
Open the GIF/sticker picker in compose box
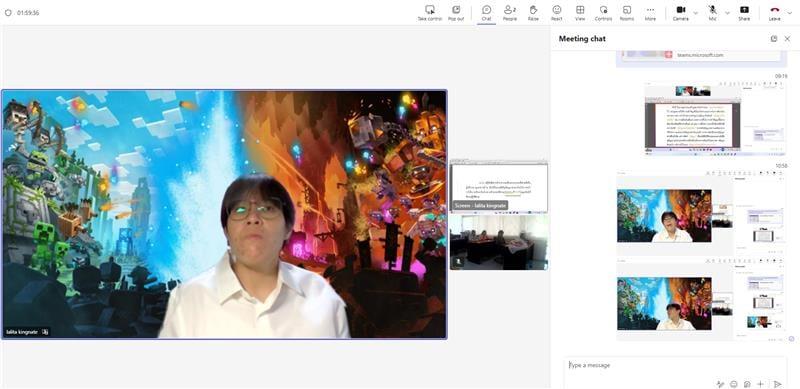[x=747, y=384]
